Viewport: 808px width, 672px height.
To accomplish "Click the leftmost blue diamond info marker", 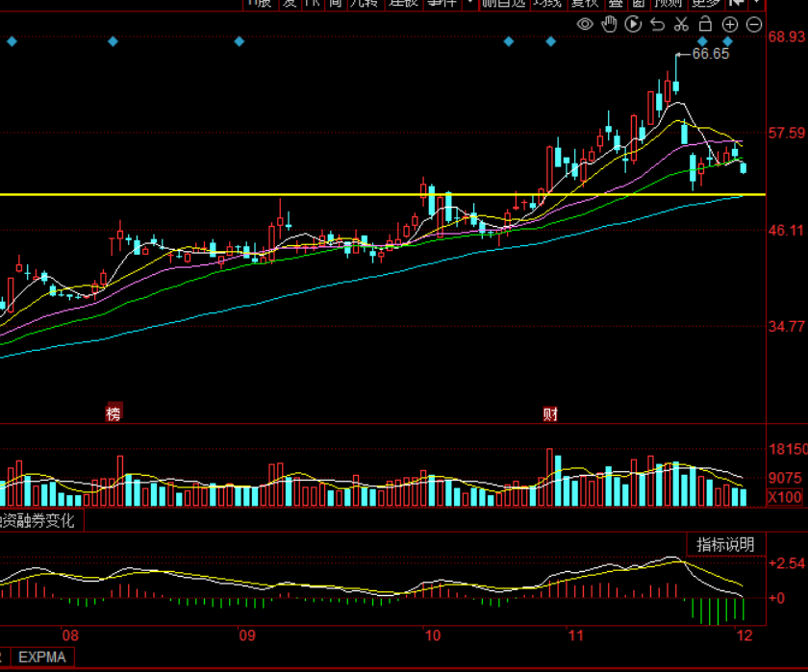I will 12,41.
